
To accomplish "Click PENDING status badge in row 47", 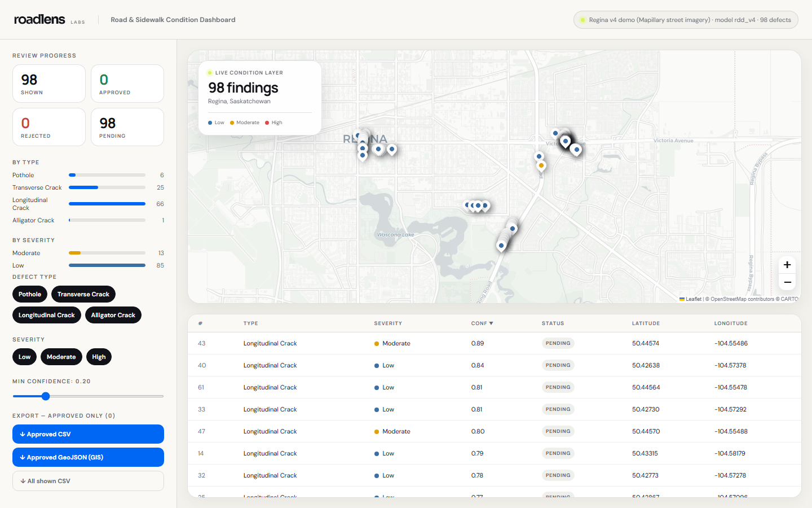I will coord(558,431).
